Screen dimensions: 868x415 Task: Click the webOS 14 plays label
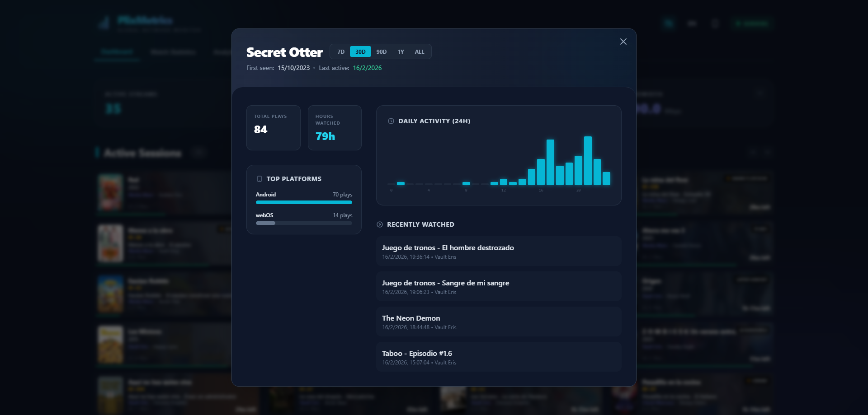click(342, 215)
